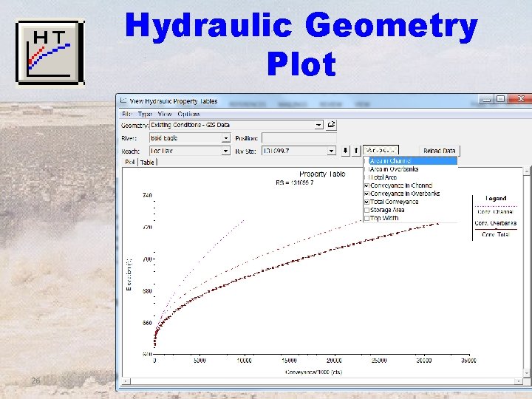
Task: Switch to the Table tab
Action: pos(147,163)
